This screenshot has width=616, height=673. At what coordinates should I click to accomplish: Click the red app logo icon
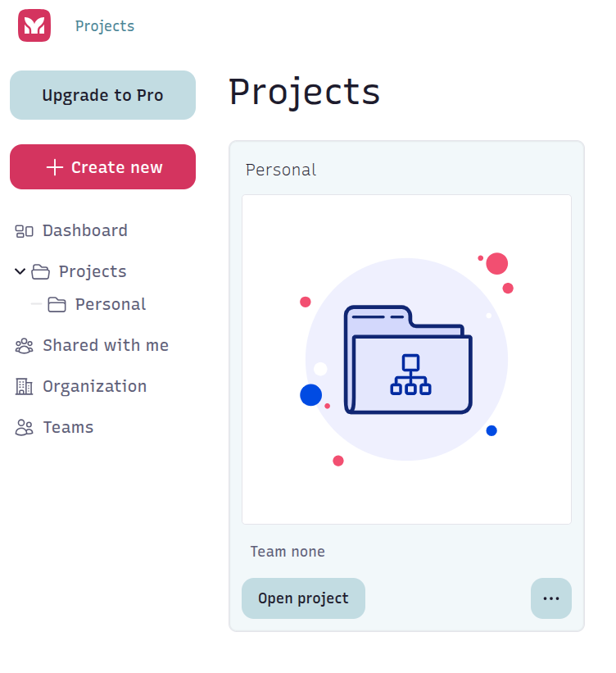34,25
